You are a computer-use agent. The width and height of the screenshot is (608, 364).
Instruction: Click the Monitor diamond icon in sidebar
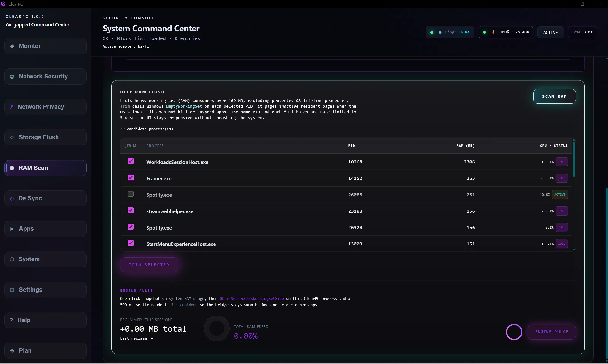pyautogui.click(x=12, y=46)
